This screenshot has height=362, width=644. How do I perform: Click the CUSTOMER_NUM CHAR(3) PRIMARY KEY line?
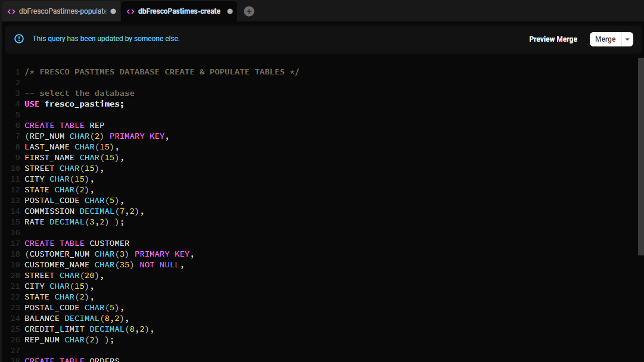click(x=109, y=254)
